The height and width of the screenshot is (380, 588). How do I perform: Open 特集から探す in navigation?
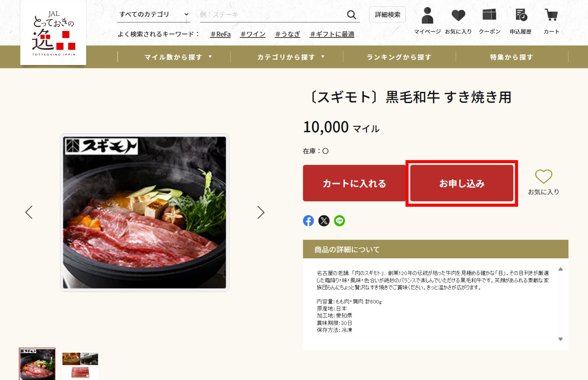512,57
